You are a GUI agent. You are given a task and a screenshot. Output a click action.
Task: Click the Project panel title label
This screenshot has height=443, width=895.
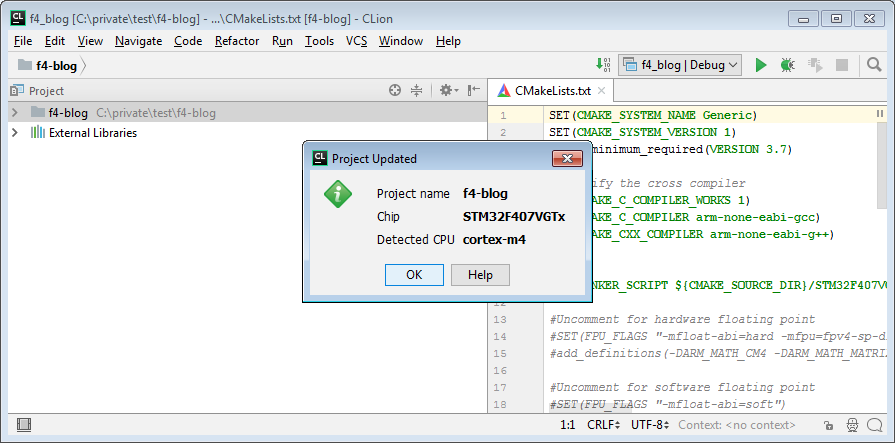[46, 91]
